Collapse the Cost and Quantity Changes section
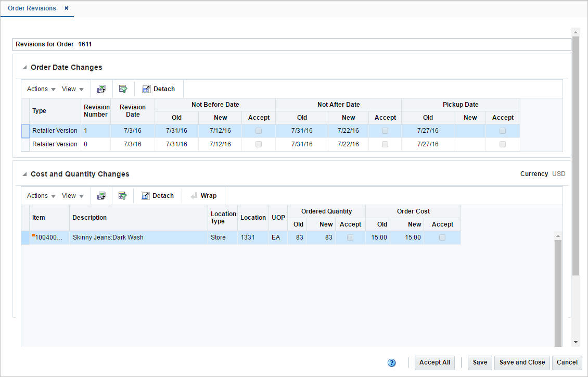Image resolution: width=588 pixels, height=377 pixels. (x=24, y=174)
